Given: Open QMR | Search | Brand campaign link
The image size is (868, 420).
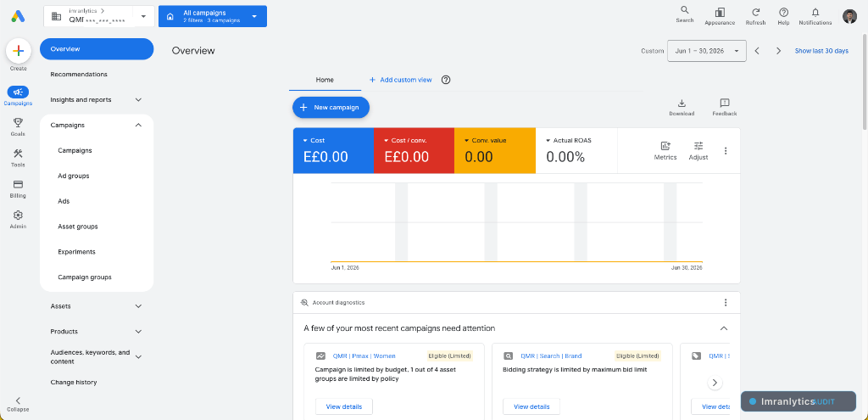Looking at the screenshot, I should [x=551, y=356].
